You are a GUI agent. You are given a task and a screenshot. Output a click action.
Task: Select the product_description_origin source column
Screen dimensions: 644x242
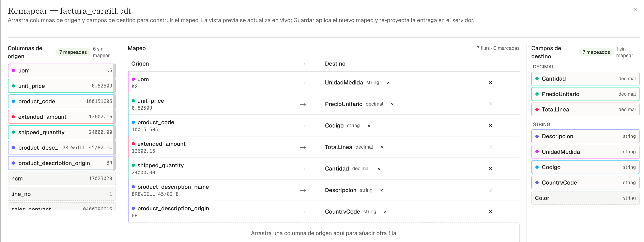(61, 163)
